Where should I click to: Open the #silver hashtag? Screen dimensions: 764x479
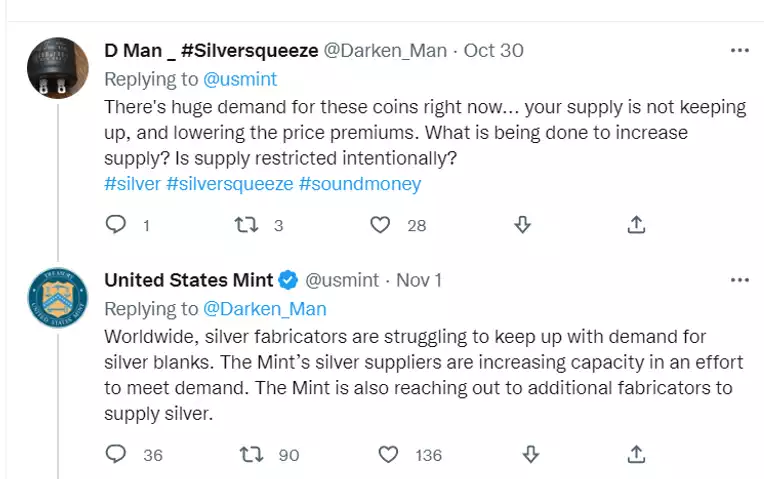click(x=132, y=184)
